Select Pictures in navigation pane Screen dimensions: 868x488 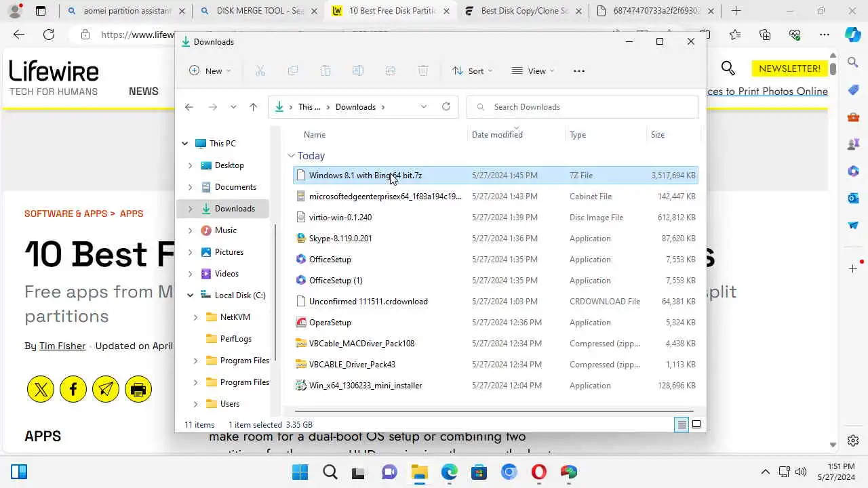(229, 252)
